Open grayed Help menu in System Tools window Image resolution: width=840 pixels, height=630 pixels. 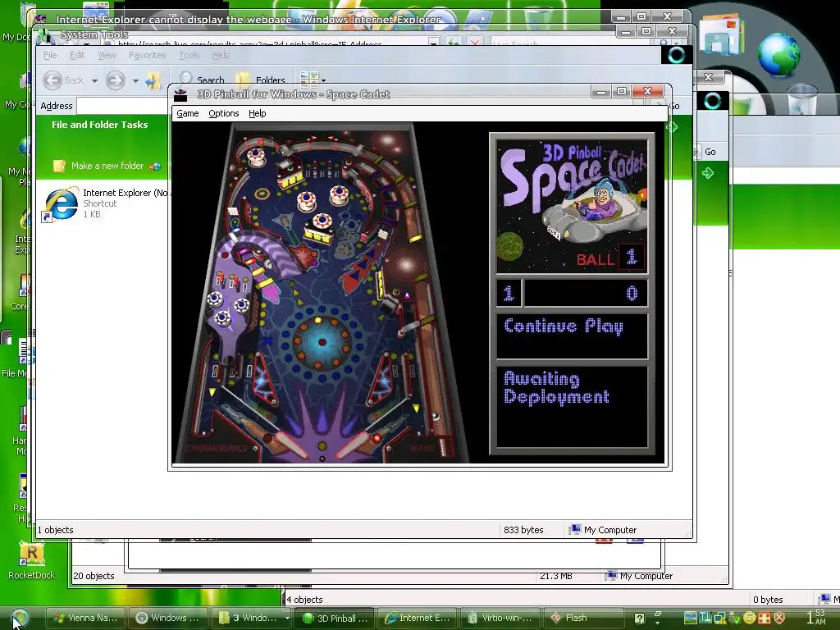pos(221,55)
